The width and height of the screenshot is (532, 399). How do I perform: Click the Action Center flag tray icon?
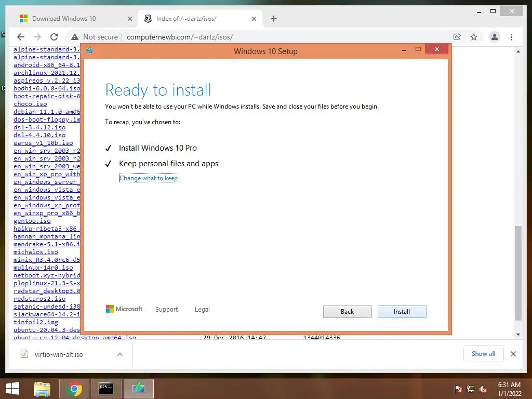[458, 389]
